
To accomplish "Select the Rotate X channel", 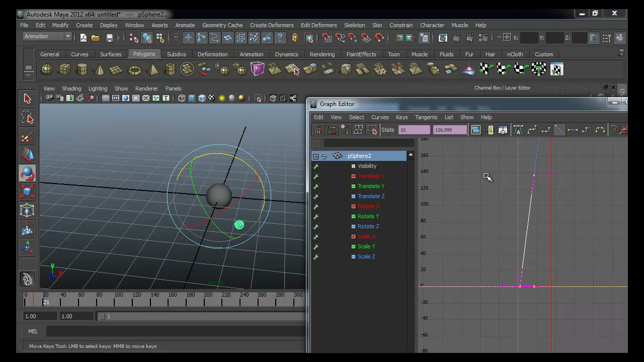I will point(369,206).
